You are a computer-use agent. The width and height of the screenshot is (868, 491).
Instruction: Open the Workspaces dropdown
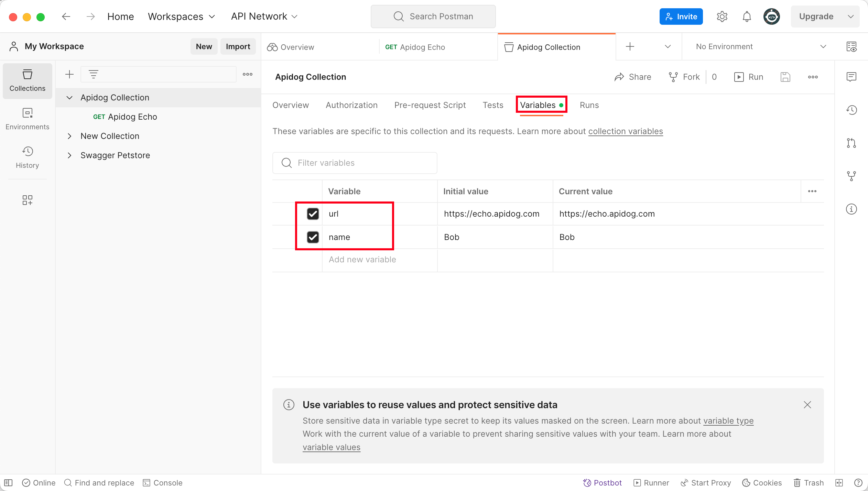181,17
